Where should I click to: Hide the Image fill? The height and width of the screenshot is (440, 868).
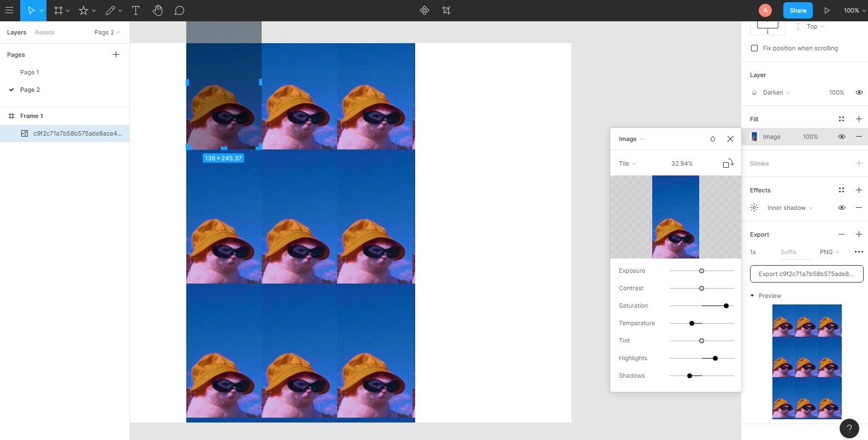[x=841, y=137]
